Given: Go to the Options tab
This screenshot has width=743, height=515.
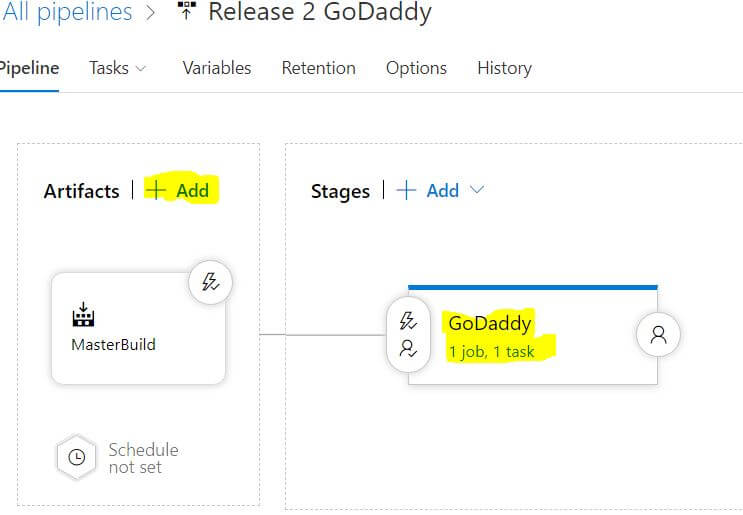Looking at the screenshot, I should click(416, 68).
